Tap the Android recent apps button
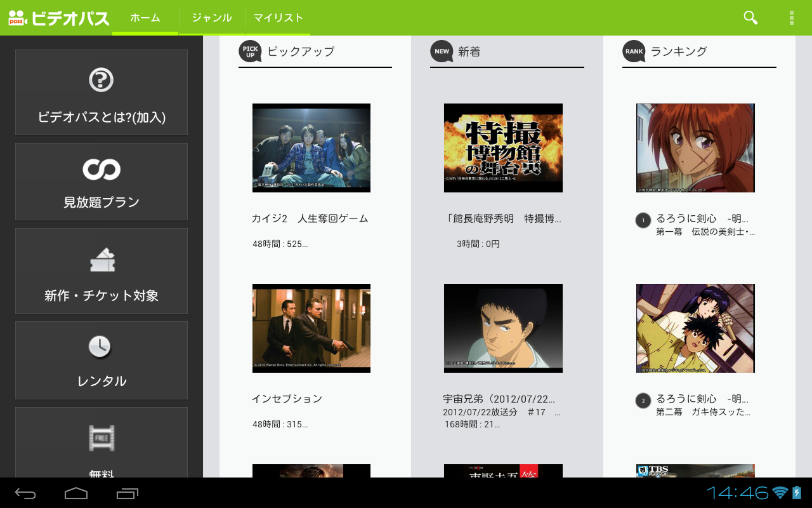 point(128,493)
